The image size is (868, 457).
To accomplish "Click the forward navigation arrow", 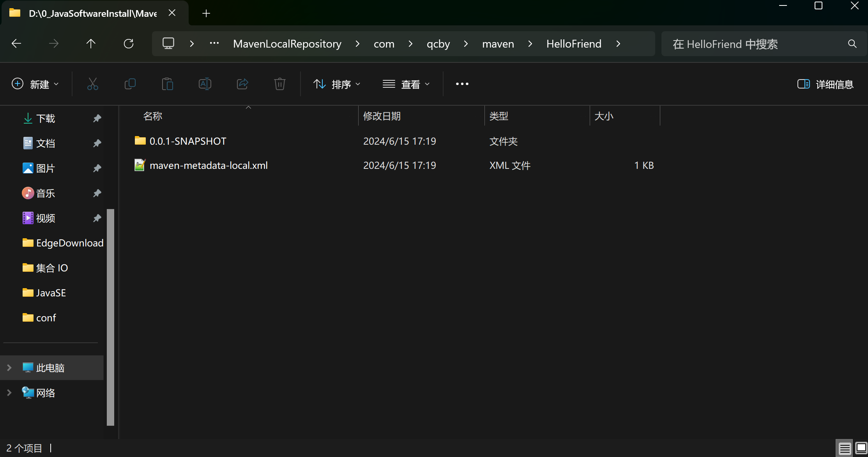I will click(x=54, y=44).
